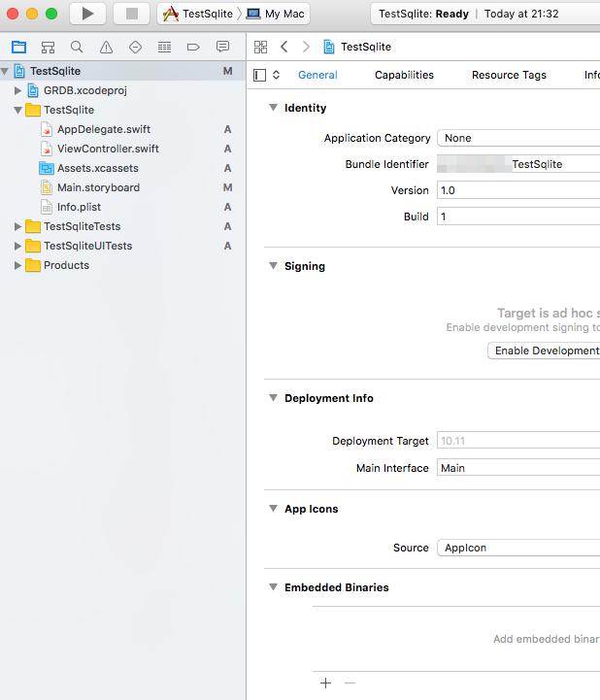Viewport: 600px width, 700px height.
Task: Collapse the Signing section
Action: (273, 266)
